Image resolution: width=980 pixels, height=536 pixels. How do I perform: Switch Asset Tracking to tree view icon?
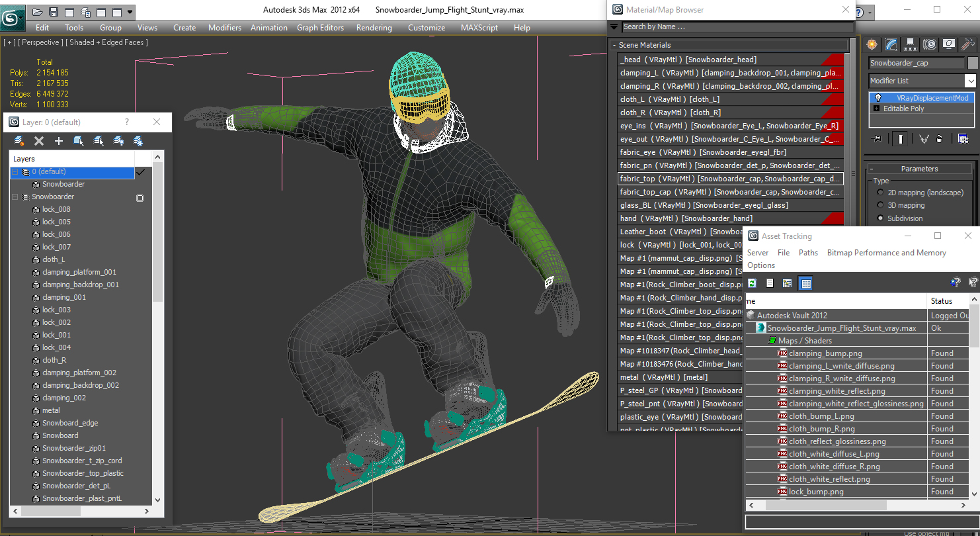click(x=787, y=283)
